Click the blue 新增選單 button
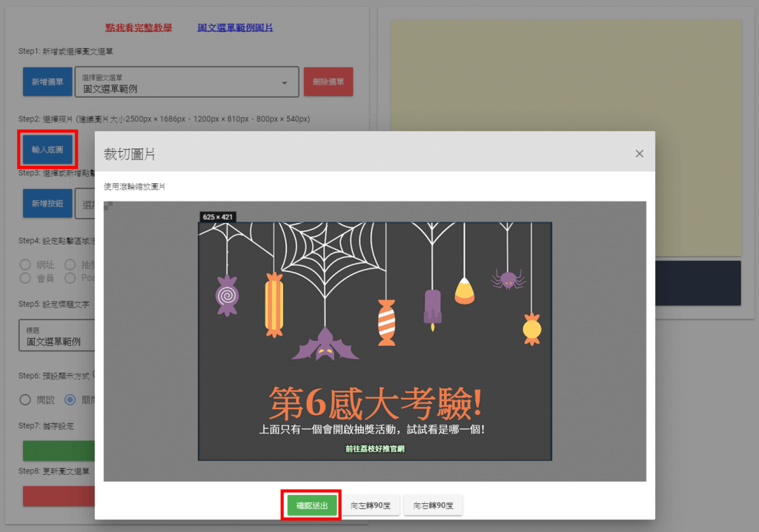 (47, 82)
